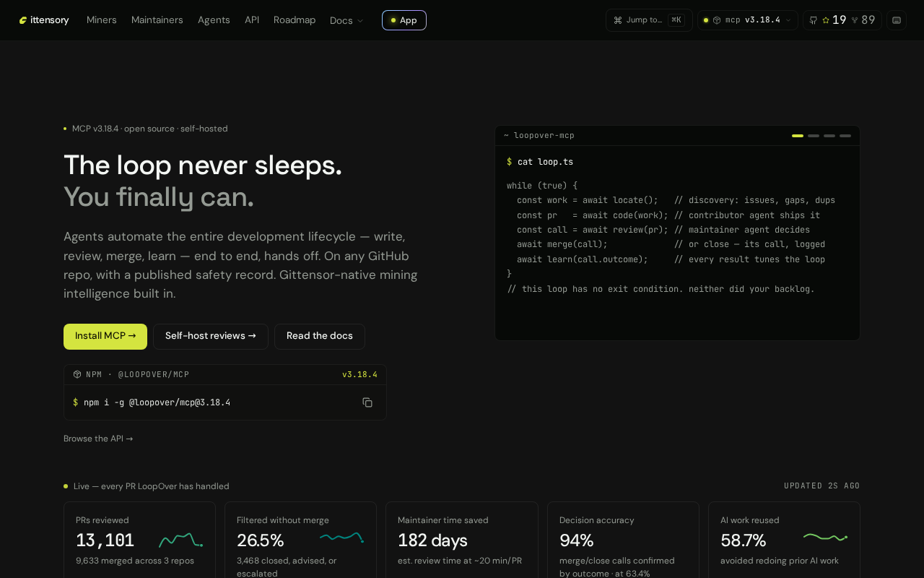
Task: Click Self-host reviews → button
Action: pyautogui.click(x=211, y=337)
